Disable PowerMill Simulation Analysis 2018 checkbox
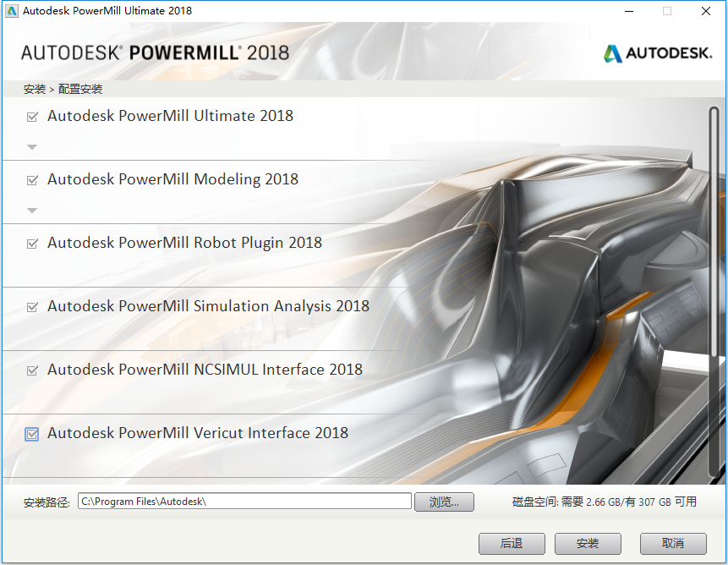The image size is (728, 565). (32, 307)
